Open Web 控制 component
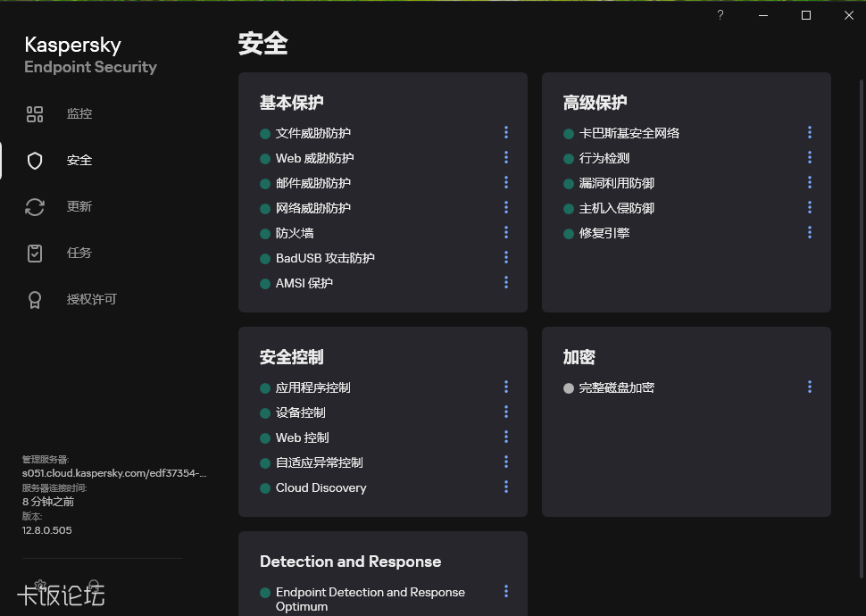The image size is (866, 616). (x=302, y=437)
